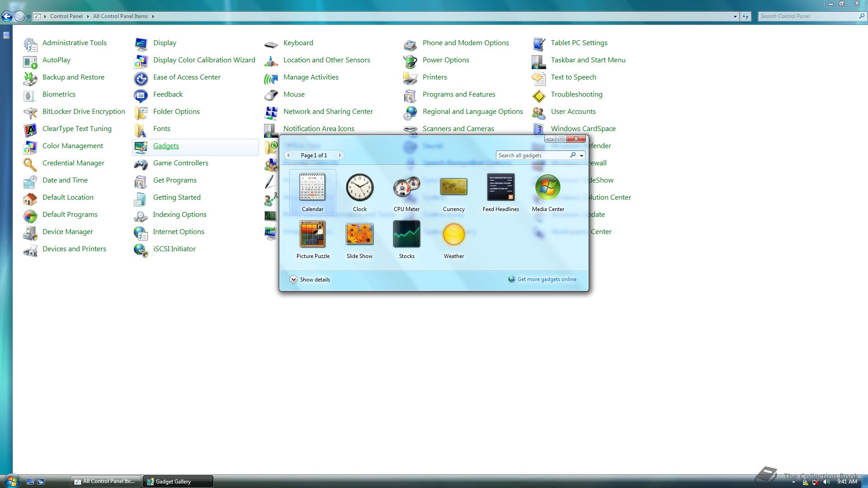The height and width of the screenshot is (488, 868).
Task: Select the Clock gadget icon
Action: pyautogui.click(x=360, y=187)
